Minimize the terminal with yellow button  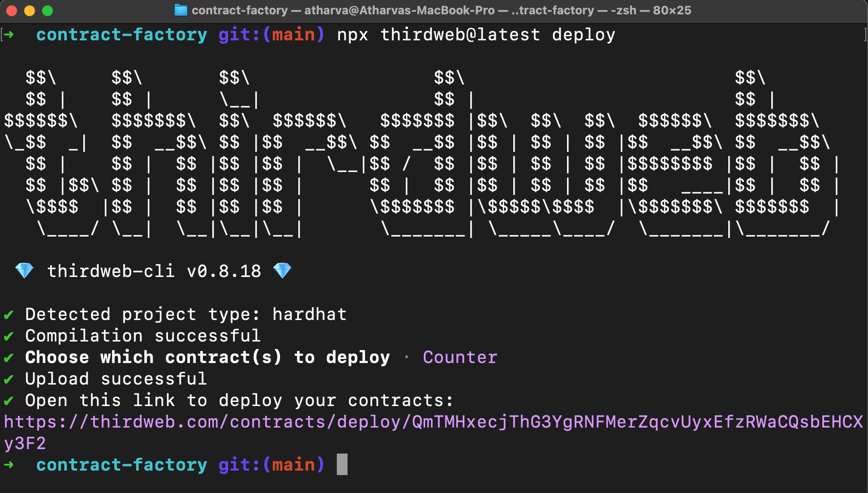tap(30, 10)
